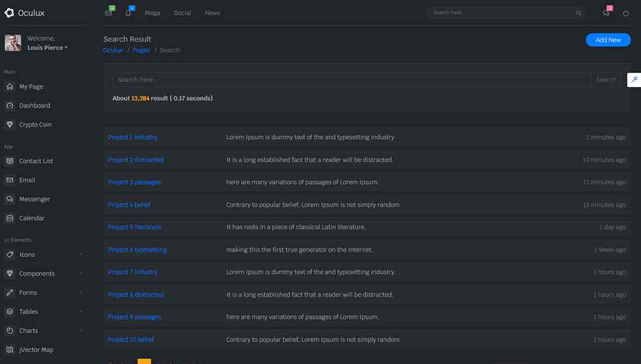
Task: Open the Social menu item
Action: 183,13
